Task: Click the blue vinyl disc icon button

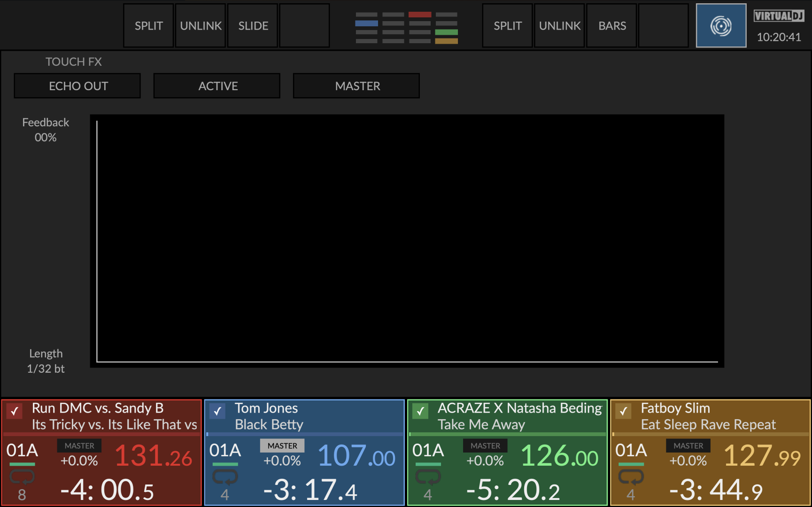Action: coord(721,26)
